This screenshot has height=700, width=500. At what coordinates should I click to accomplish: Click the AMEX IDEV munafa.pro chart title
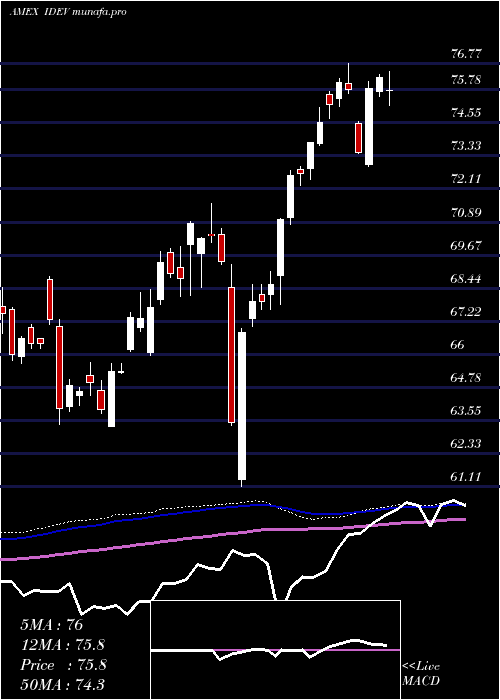pos(68,12)
